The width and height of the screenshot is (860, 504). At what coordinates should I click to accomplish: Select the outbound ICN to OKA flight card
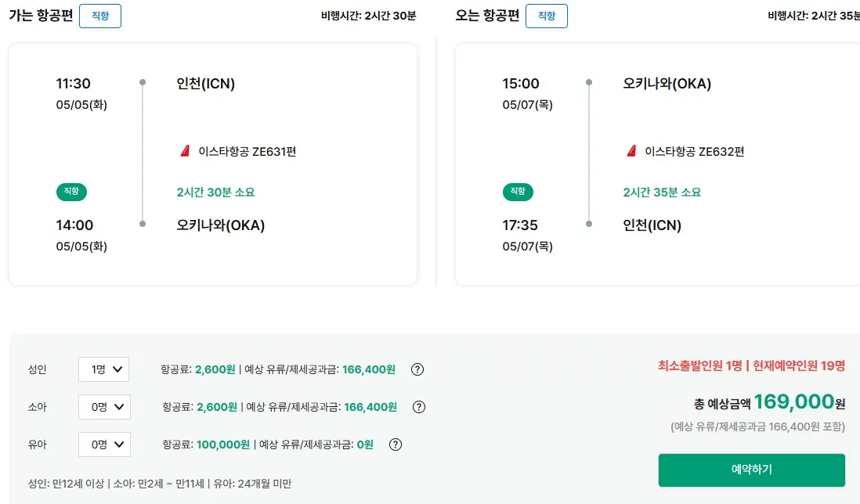(x=212, y=164)
